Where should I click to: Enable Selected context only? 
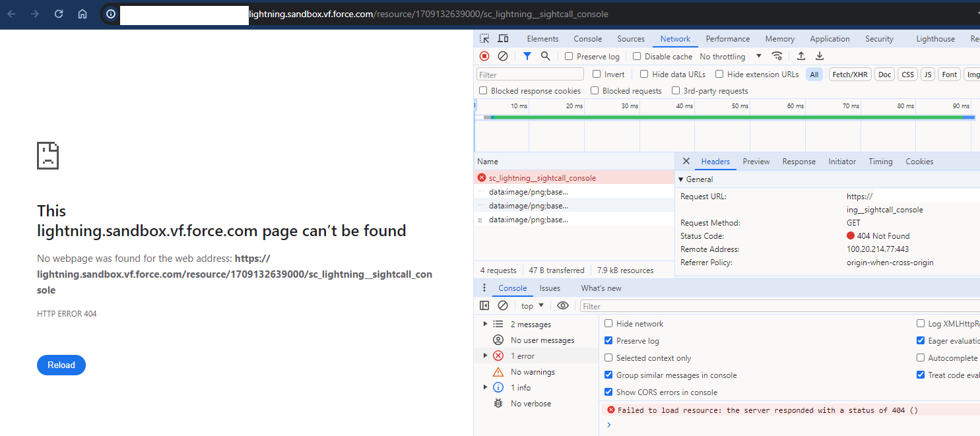608,358
